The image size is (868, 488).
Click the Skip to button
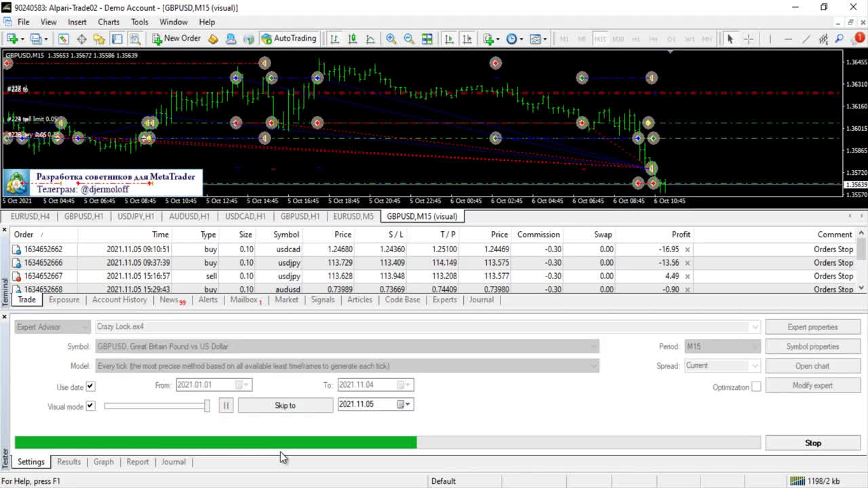(285, 405)
